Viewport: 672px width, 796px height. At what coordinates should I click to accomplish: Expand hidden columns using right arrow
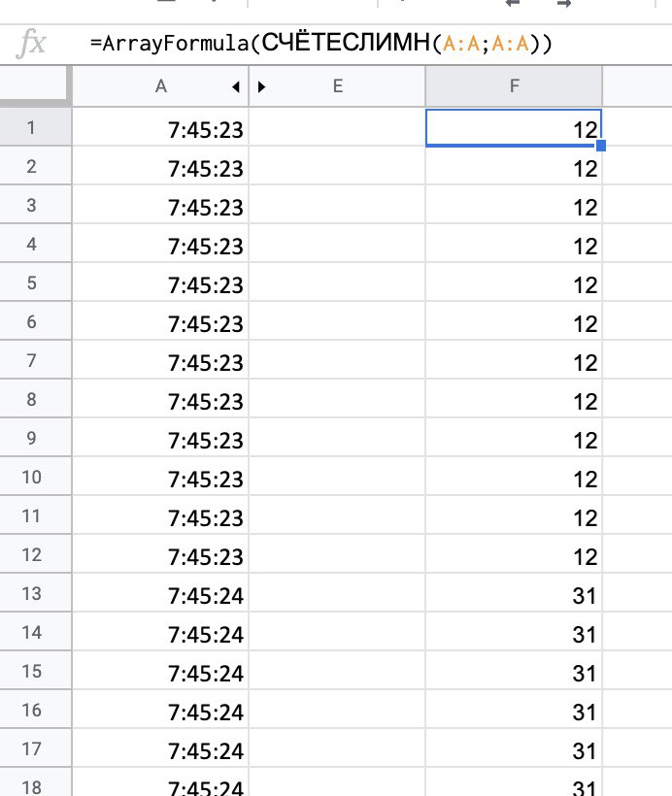point(261,86)
